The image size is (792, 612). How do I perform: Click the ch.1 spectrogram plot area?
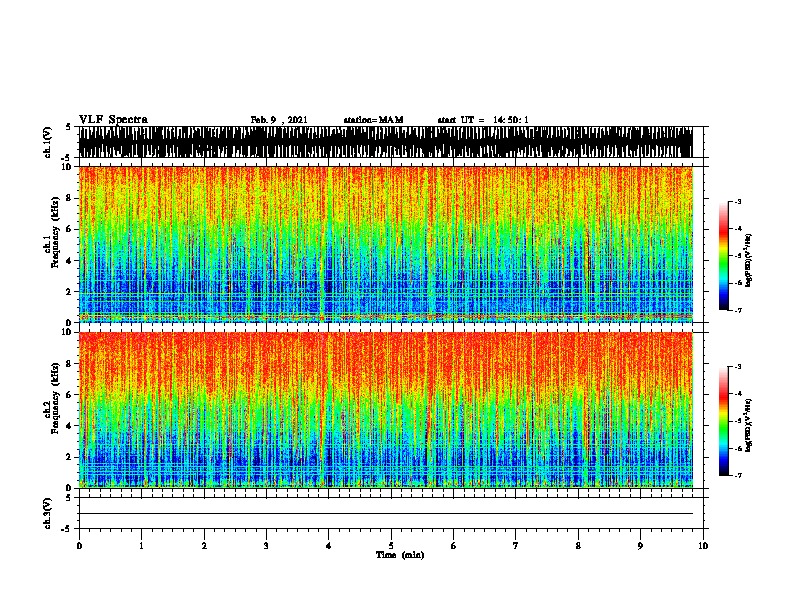pyautogui.click(x=385, y=244)
